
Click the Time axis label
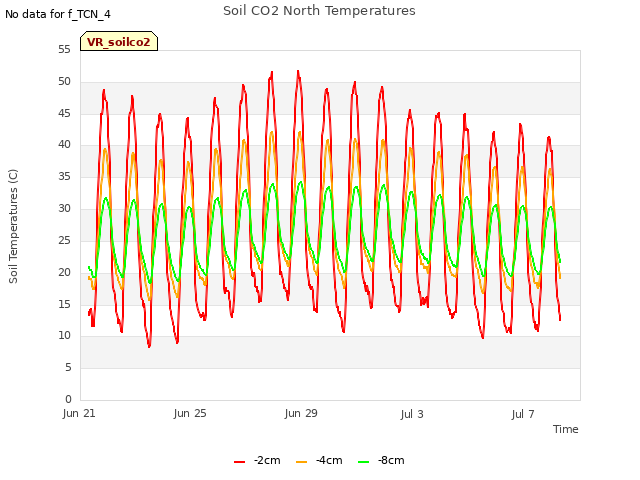coord(566,429)
